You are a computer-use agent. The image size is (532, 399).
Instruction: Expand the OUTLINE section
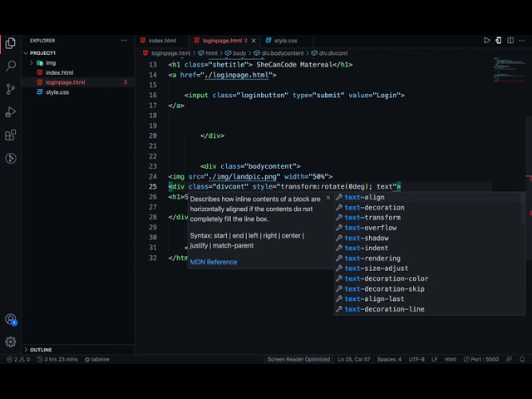pyautogui.click(x=78, y=350)
